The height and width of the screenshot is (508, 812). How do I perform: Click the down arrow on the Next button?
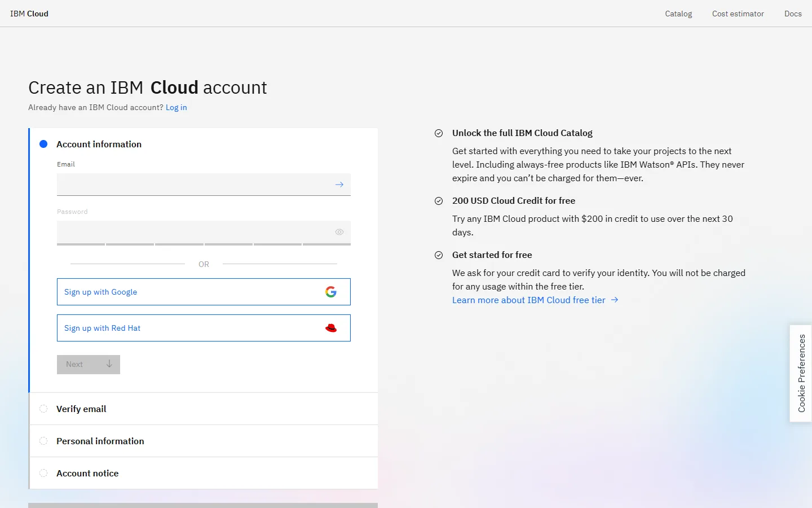(x=109, y=364)
